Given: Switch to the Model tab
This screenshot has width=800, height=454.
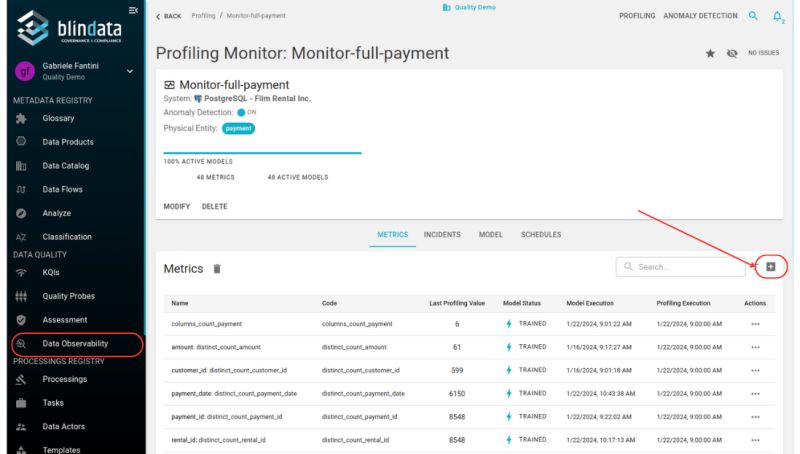Looking at the screenshot, I should pos(490,235).
